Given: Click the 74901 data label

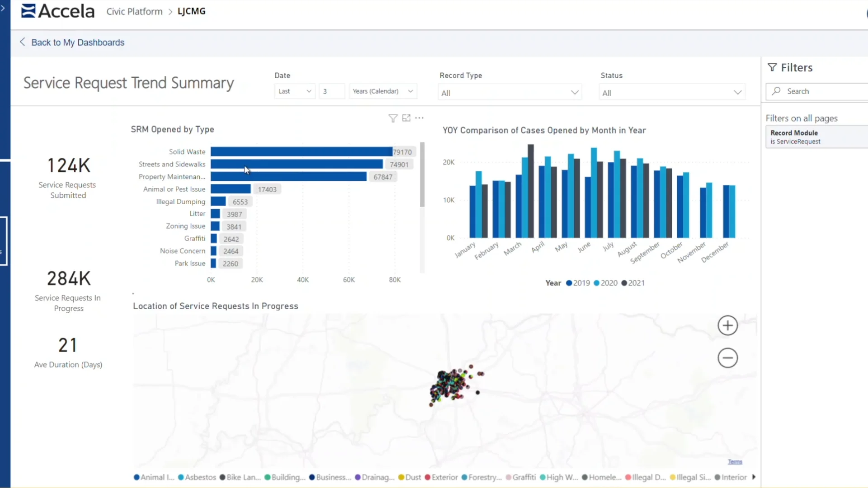Looking at the screenshot, I should (399, 164).
